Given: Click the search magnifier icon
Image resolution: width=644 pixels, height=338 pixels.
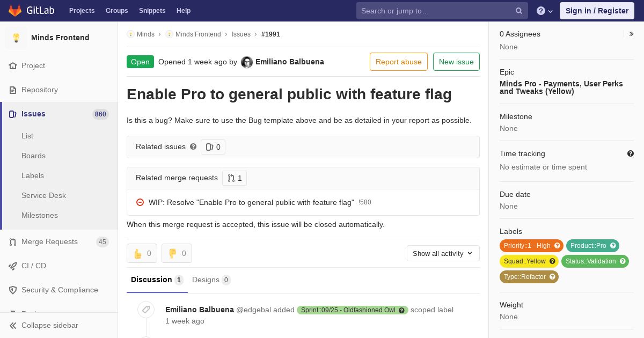Looking at the screenshot, I should [x=519, y=11].
